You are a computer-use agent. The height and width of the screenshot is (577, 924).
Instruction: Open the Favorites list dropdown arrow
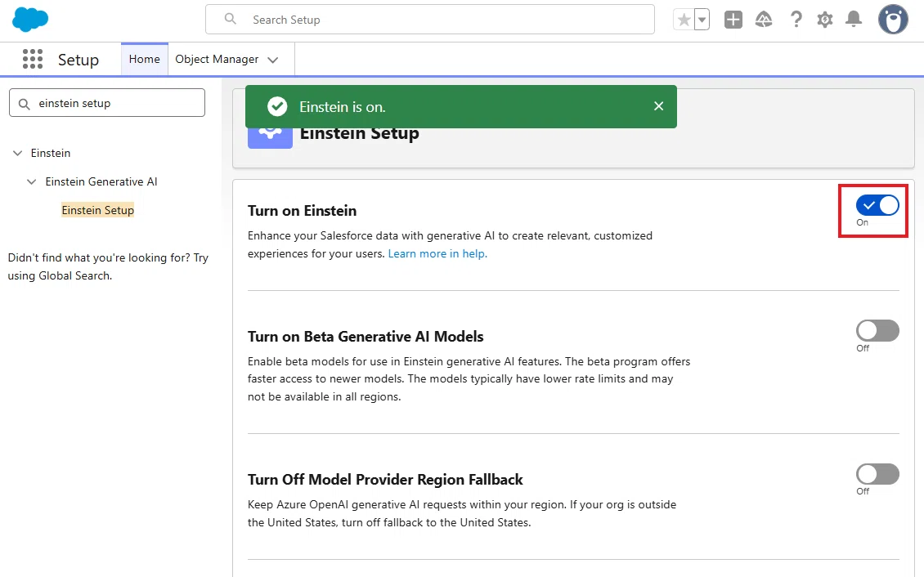[702, 20]
